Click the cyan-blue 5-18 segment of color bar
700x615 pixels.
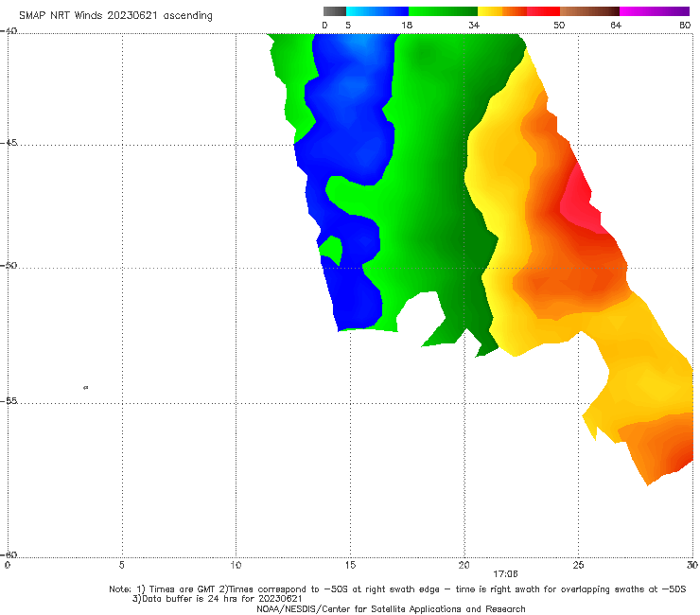(377, 11)
